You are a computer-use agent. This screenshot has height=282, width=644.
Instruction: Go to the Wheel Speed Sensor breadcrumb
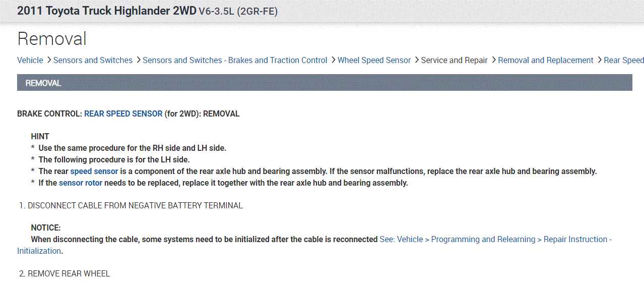[374, 60]
